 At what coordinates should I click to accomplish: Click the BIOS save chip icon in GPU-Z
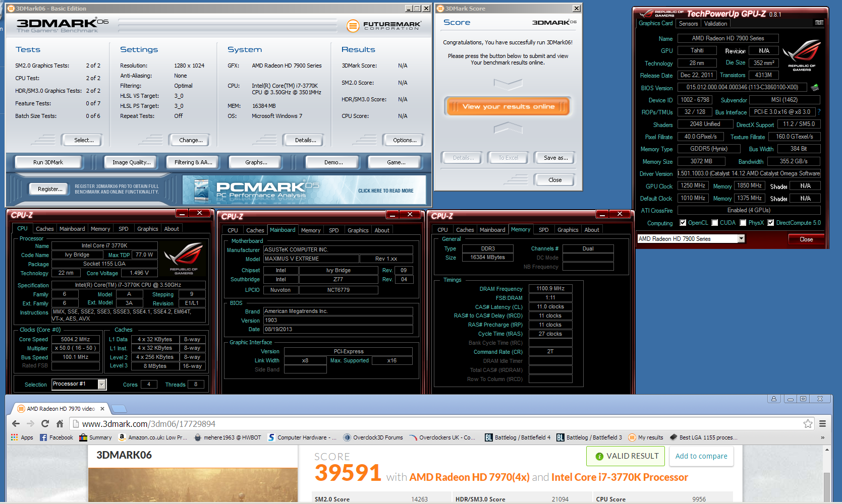point(815,88)
